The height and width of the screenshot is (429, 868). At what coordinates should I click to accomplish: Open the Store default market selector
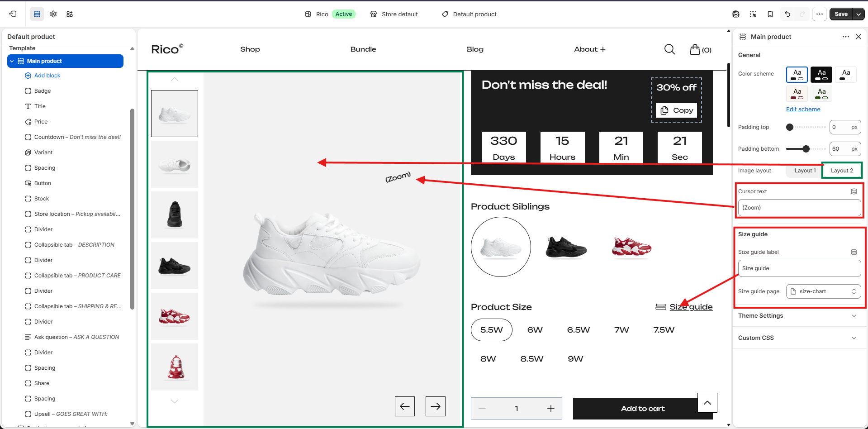tap(394, 14)
